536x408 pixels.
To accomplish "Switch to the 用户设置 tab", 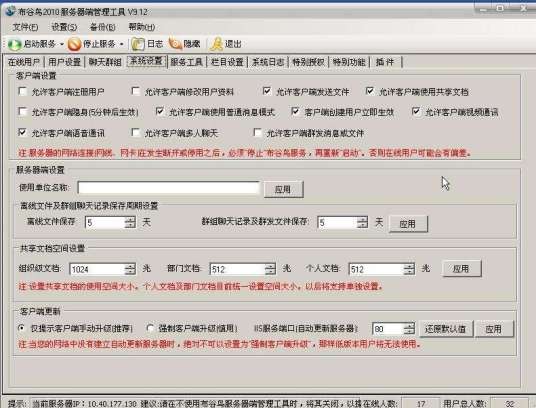I will tap(64, 62).
